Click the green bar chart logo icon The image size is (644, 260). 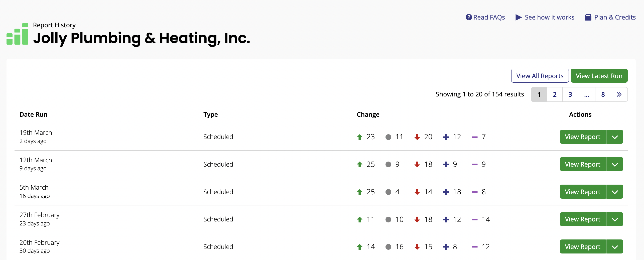17,34
